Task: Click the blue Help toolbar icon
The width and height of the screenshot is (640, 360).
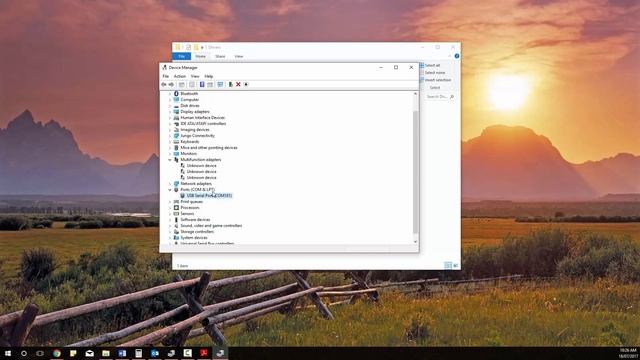Action: [x=202, y=84]
